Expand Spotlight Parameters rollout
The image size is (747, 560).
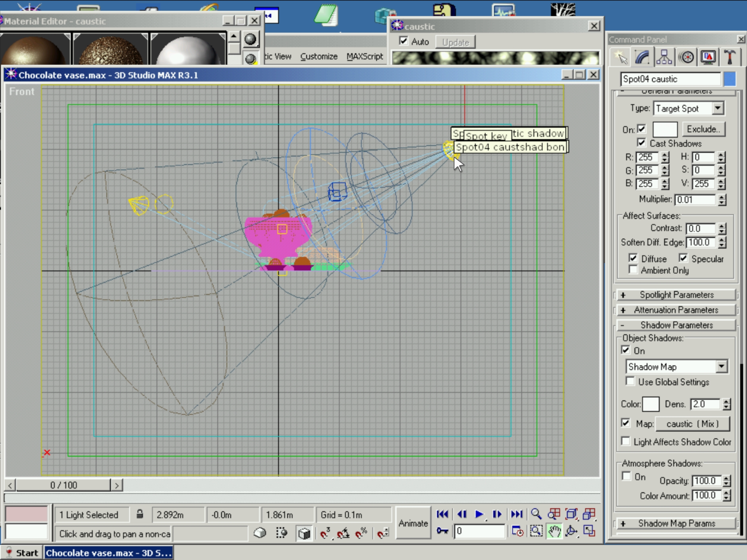pyautogui.click(x=676, y=295)
